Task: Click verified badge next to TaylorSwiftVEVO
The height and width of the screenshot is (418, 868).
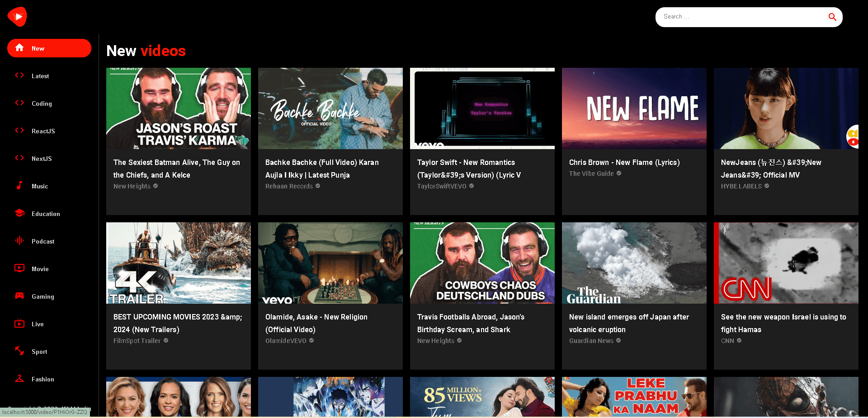Action: [472, 186]
